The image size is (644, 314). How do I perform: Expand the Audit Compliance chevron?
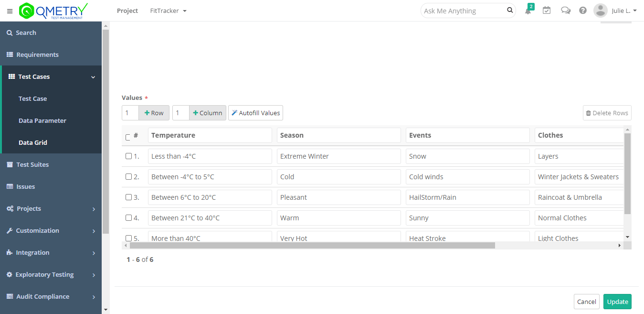(x=94, y=297)
